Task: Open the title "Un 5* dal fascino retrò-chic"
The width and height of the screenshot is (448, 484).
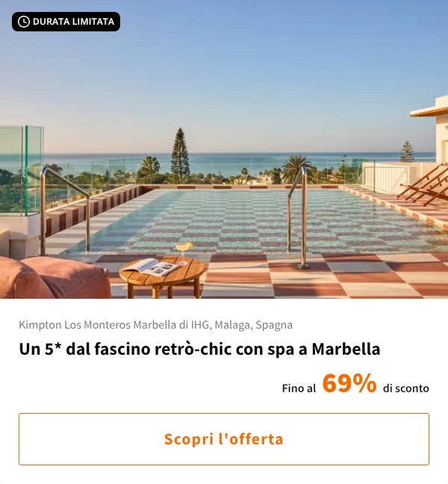Action: coord(199,349)
